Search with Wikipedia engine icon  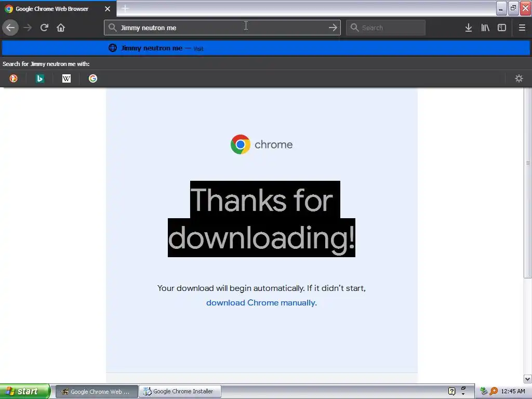(66, 78)
